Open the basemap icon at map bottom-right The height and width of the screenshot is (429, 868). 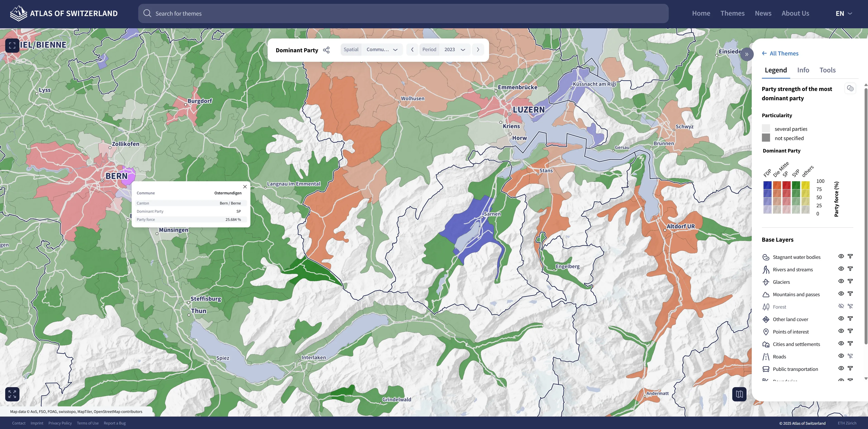pyautogui.click(x=739, y=394)
